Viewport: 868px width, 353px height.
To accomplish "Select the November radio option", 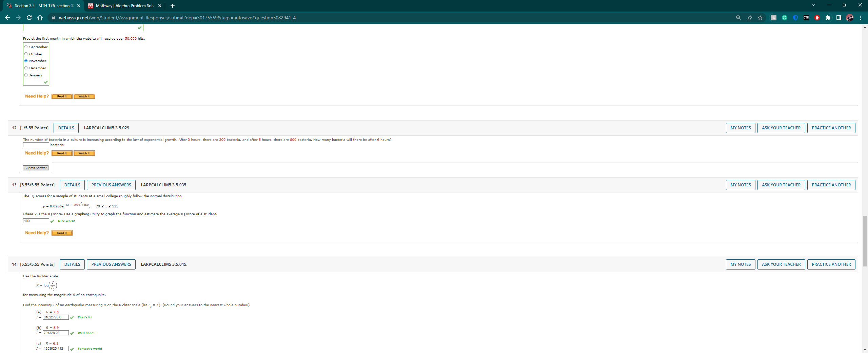I will pos(26,61).
